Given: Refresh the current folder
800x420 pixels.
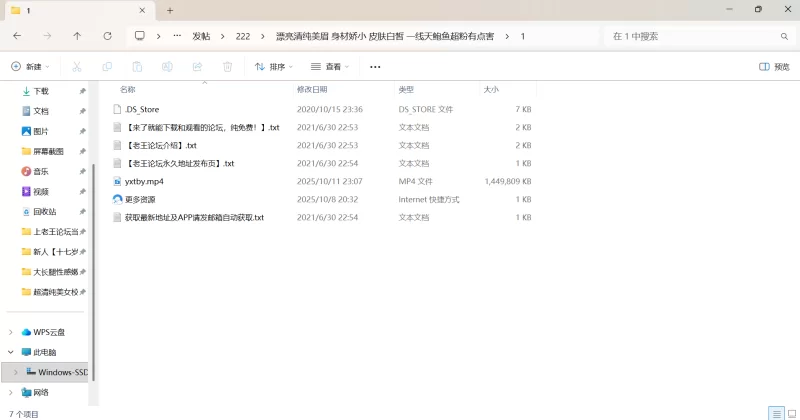Looking at the screenshot, I should tap(107, 36).
